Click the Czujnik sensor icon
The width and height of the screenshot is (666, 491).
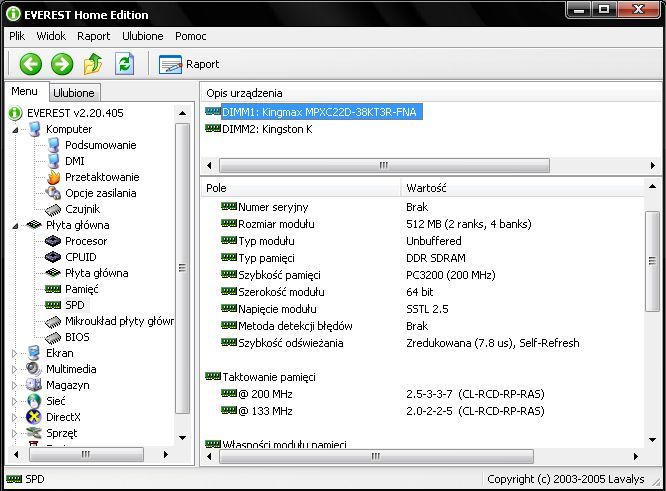coord(53,209)
